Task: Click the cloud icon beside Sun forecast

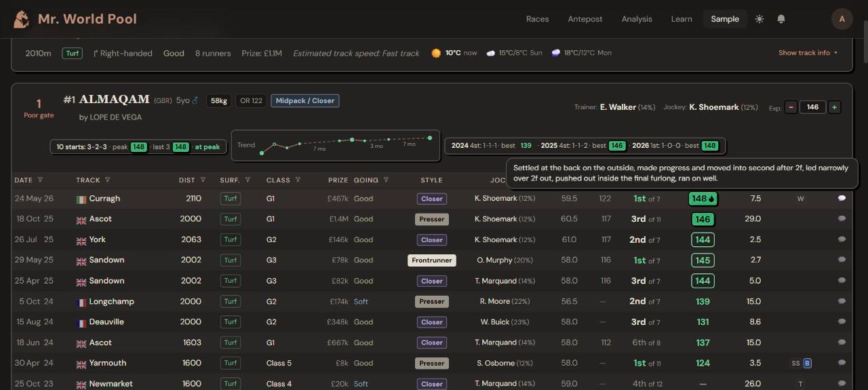Action: (x=490, y=53)
